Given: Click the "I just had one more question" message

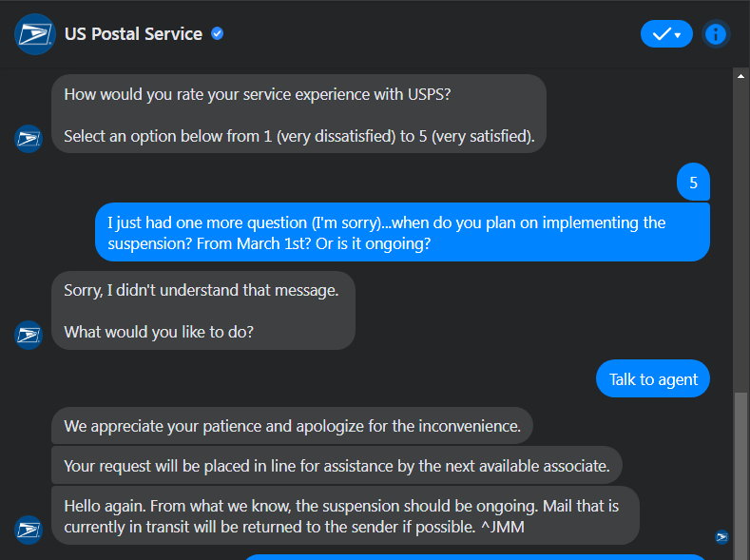Looking at the screenshot, I should (402, 232).
